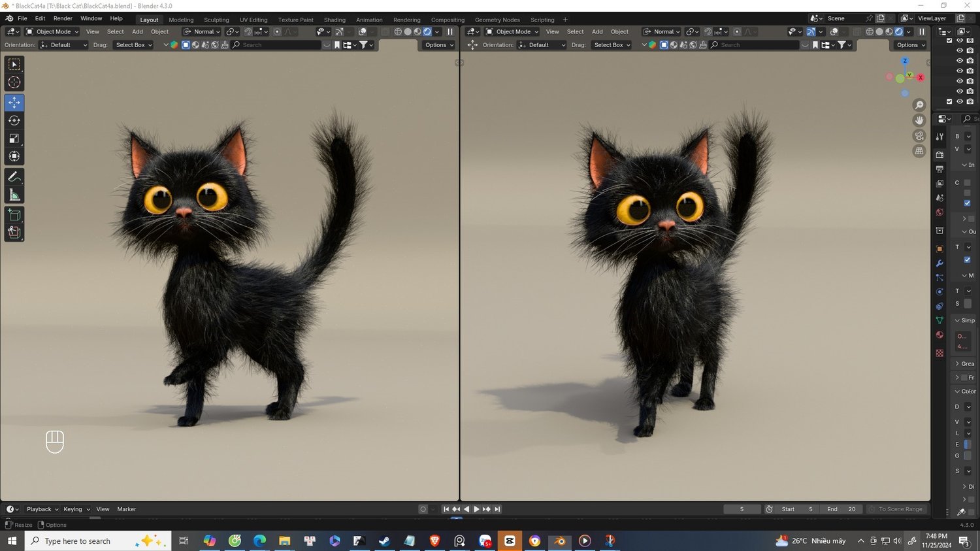Open the Object properties tab
980x551 pixels.
[x=939, y=249]
